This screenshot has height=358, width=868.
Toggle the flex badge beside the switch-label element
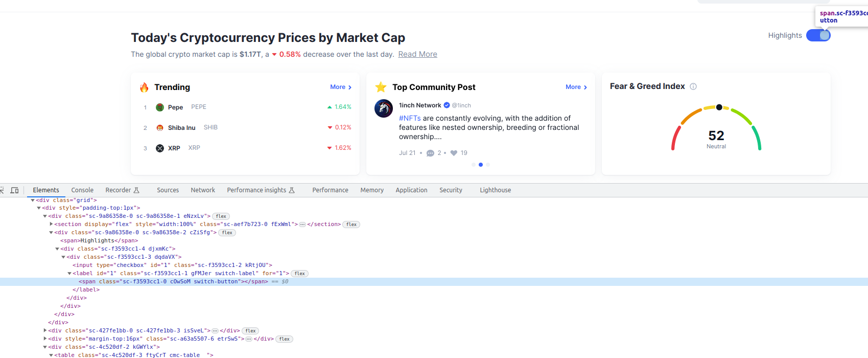pos(300,274)
